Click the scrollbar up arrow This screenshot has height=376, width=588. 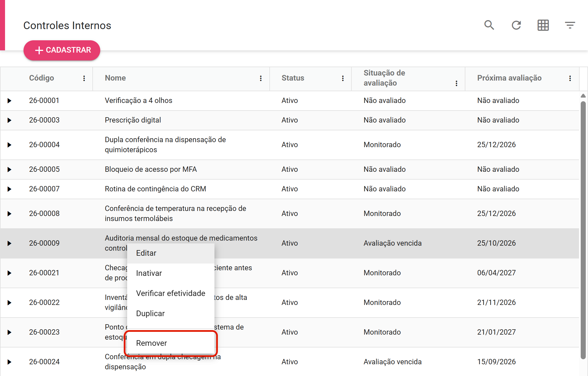click(583, 96)
